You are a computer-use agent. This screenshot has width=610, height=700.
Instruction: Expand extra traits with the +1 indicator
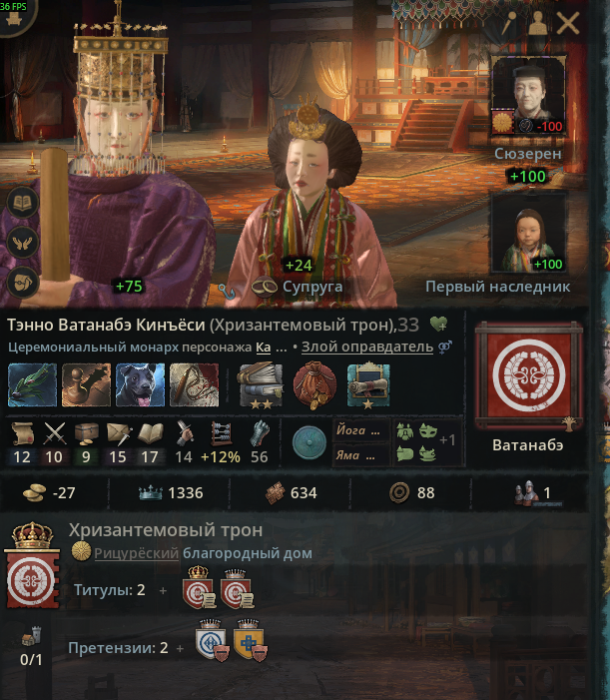pos(447,440)
